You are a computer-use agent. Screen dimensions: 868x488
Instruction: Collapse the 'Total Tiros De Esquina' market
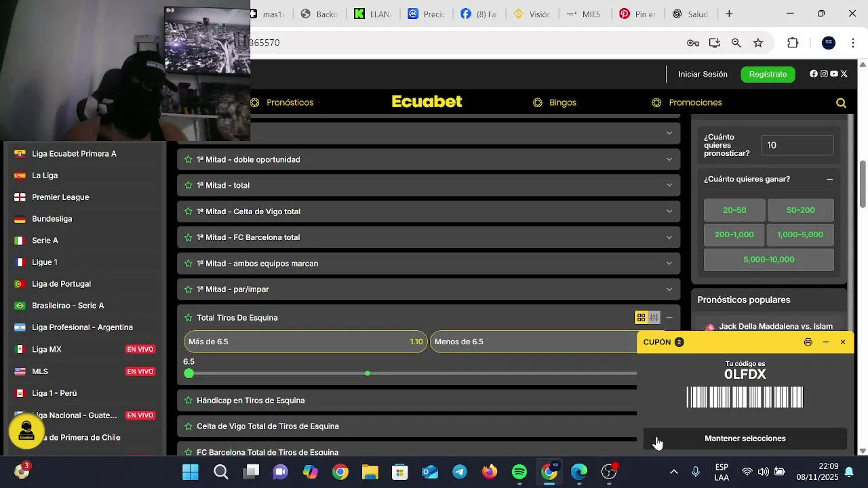669,318
